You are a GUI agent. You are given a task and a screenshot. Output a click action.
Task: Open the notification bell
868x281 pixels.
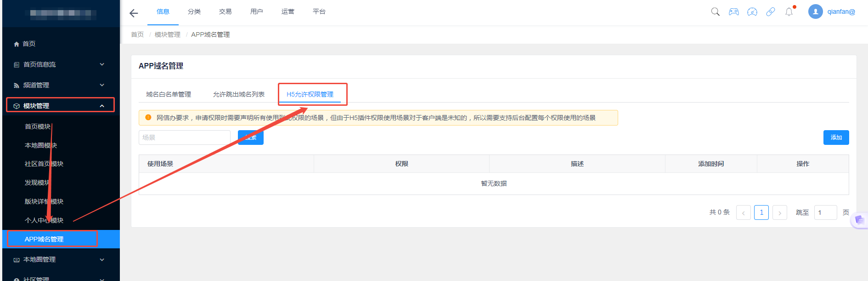[789, 12]
